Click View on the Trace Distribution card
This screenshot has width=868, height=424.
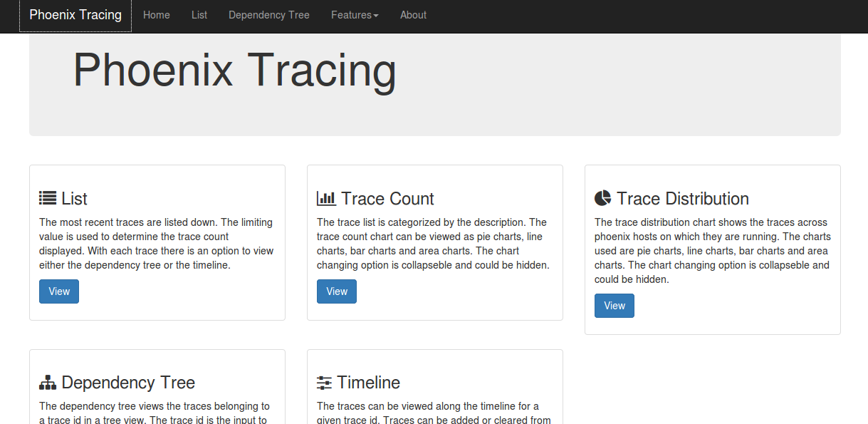tap(614, 305)
